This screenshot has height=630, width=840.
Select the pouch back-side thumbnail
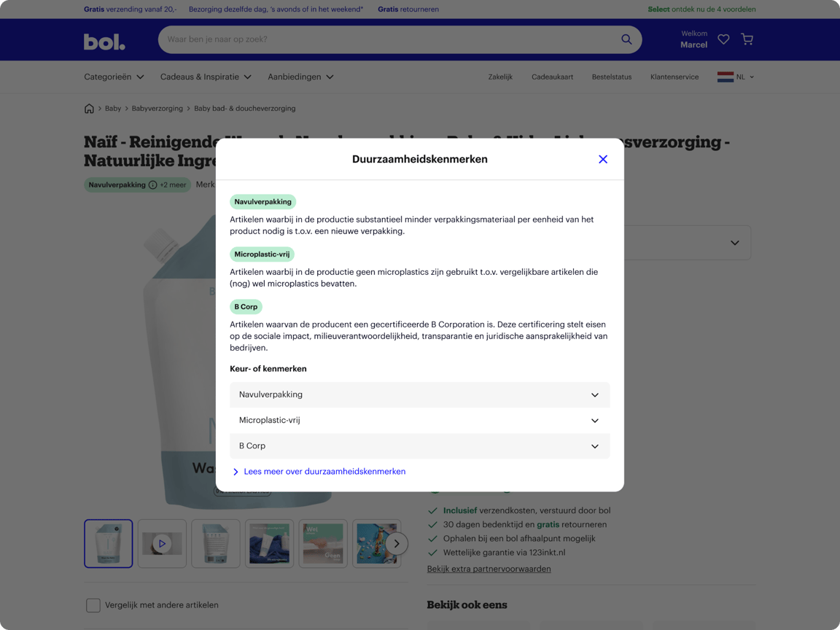215,543
